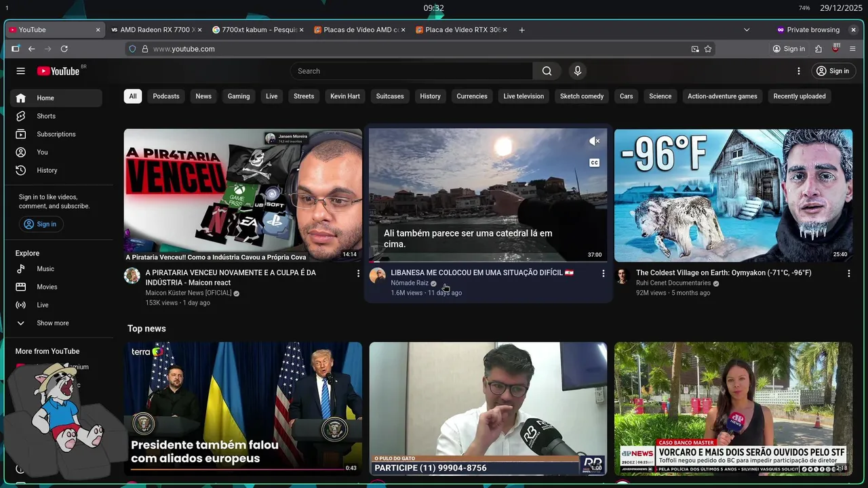The width and height of the screenshot is (868, 488).
Task: Open The Coldest Village on Earth title
Action: tap(724, 273)
